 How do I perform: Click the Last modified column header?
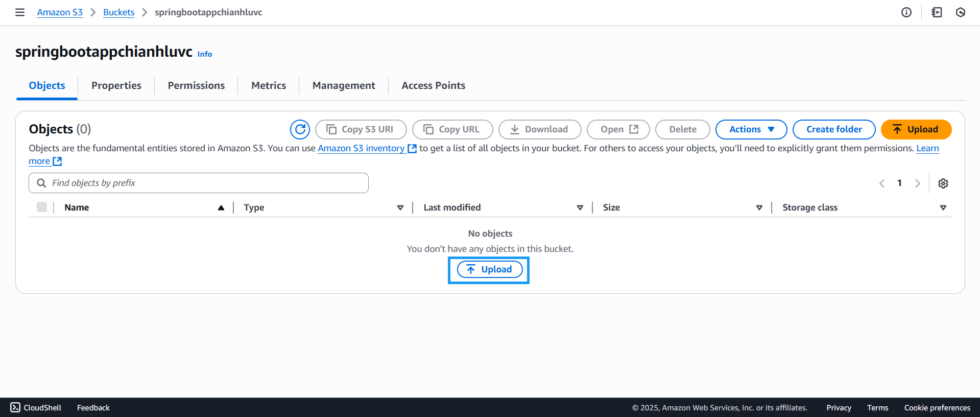point(452,207)
